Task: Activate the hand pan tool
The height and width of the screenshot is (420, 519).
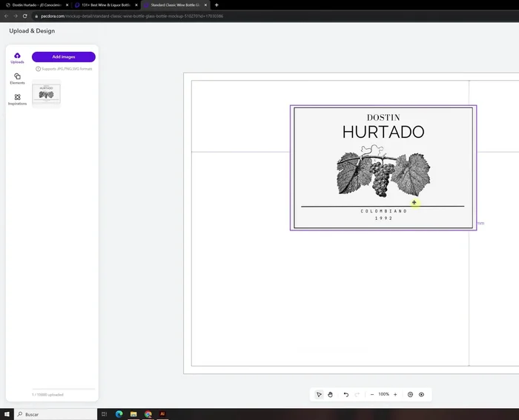Action: tap(330, 395)
